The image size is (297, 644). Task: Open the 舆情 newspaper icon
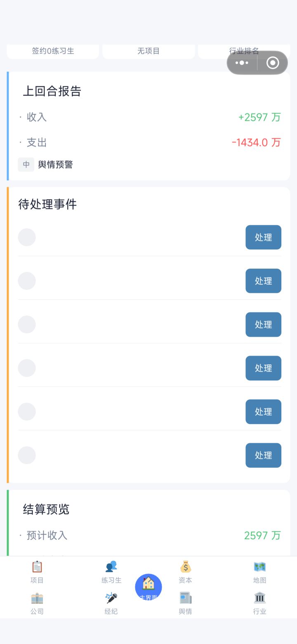[186, 598]
